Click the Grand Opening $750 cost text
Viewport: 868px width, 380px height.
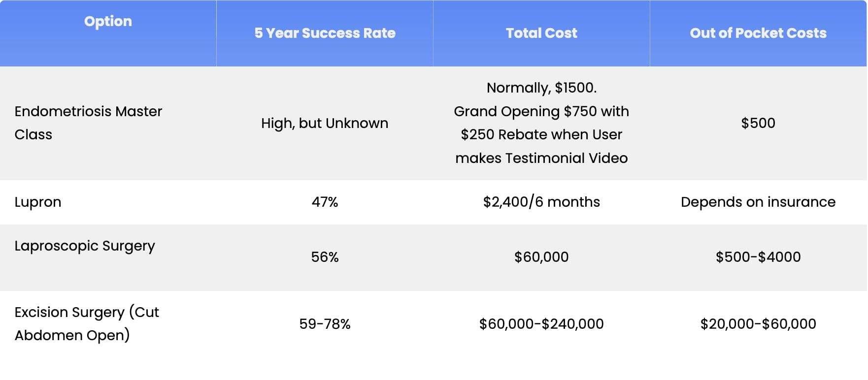point(541,112)
